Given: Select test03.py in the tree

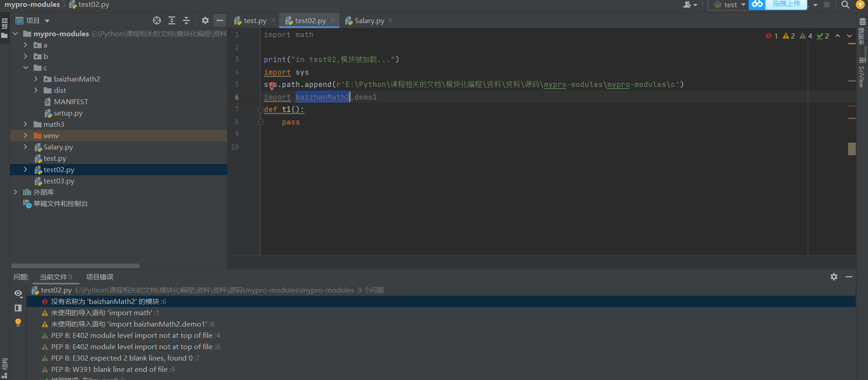Looking at the screenshot, I should [x=58, y=181].
